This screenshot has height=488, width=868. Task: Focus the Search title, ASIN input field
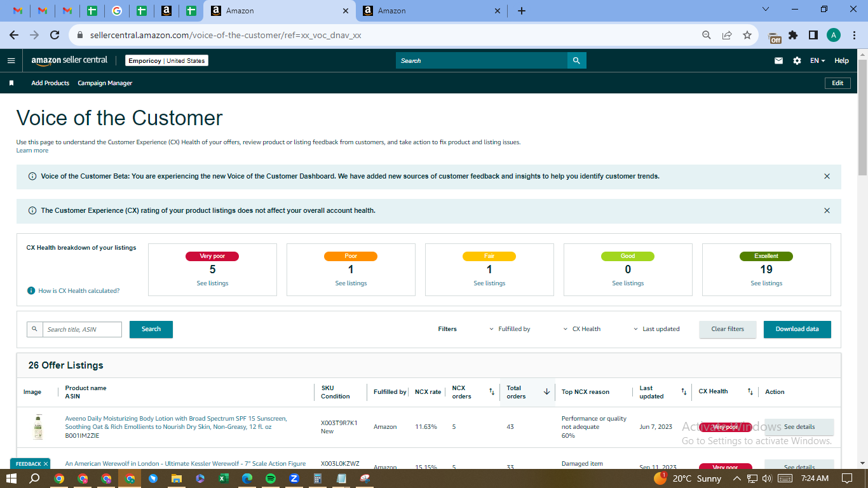[82, 329]
